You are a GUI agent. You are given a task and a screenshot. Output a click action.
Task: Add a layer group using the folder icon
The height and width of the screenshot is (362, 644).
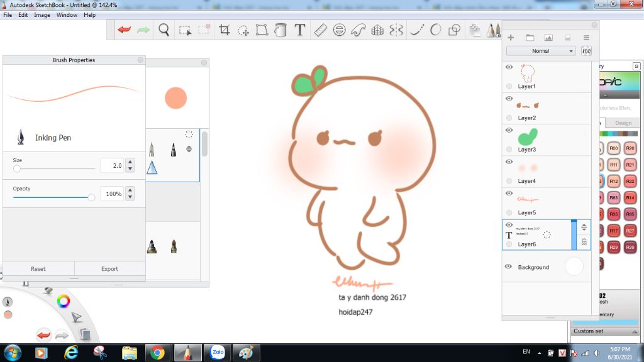[x=530, y=38]
